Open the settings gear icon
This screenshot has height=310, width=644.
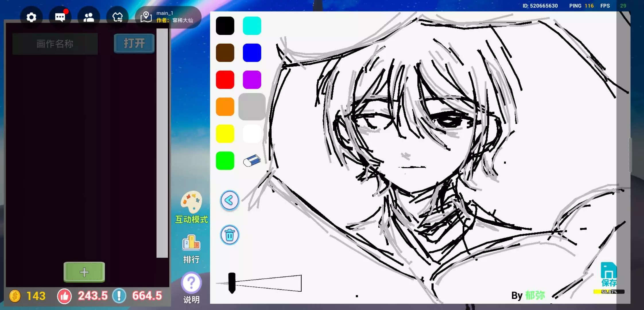(31, 18)
